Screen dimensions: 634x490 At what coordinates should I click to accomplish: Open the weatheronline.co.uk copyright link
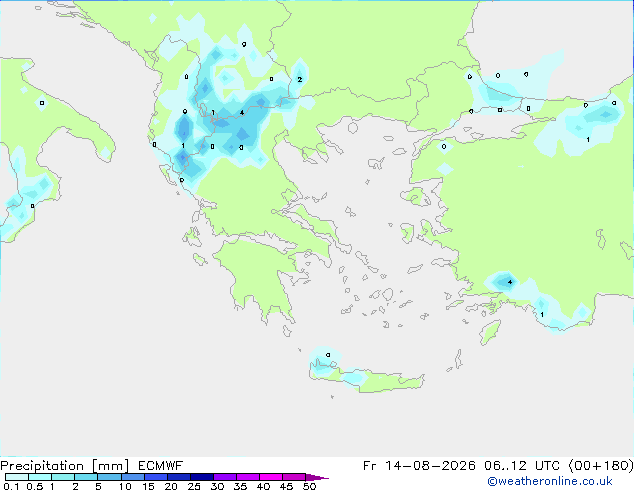click(x=549, y=481)
